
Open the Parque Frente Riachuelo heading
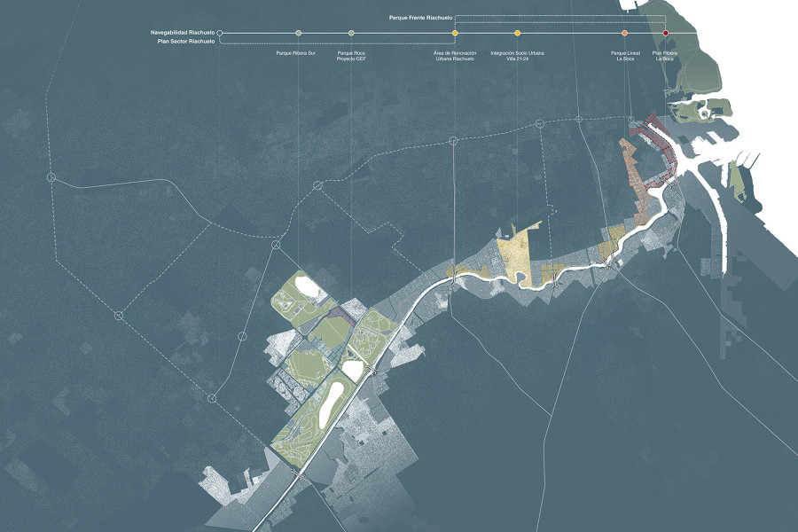tap(421, 17)
